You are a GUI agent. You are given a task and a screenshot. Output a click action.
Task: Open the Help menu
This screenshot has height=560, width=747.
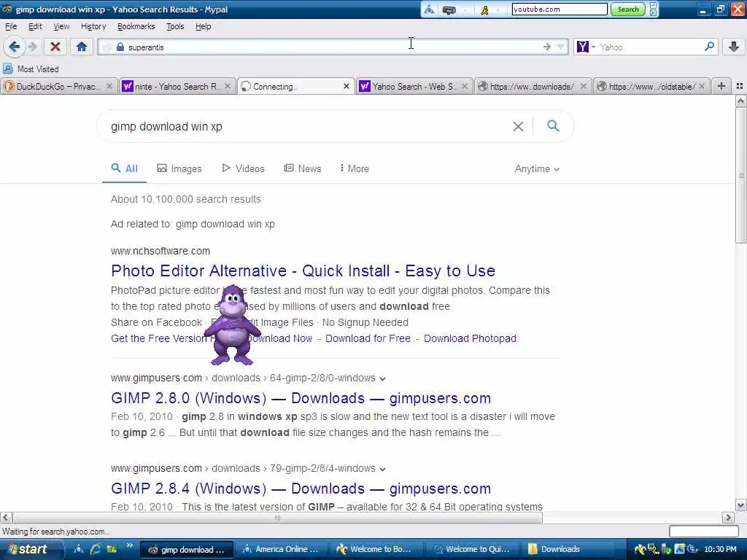tap(203, 26)
